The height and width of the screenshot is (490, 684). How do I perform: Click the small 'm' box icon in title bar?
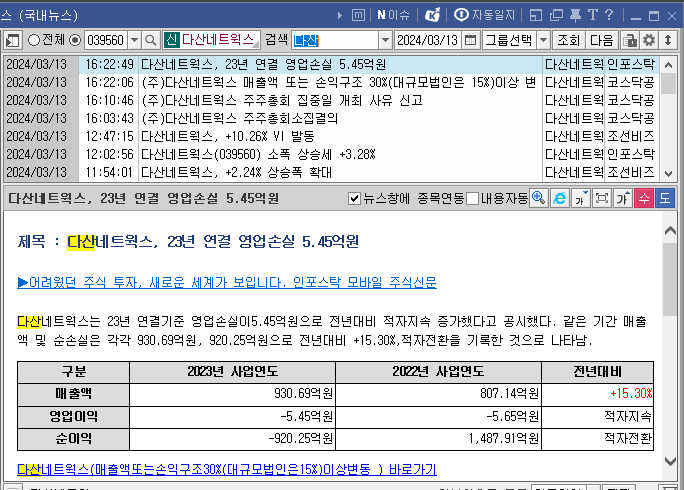(358, 15)
